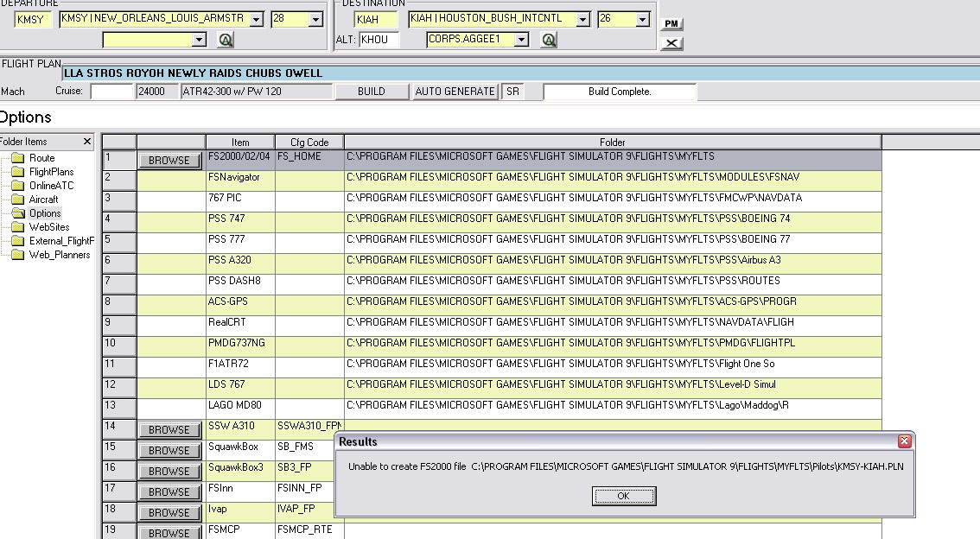The height and width of the screenshot is (539, 980).
Task: Select the Options tree item
Action: (45, 213)
